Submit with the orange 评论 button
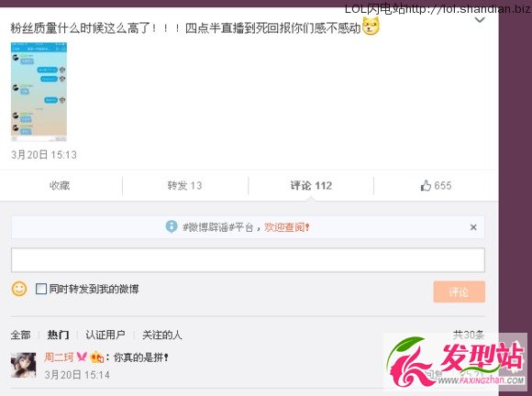 tap(459, 291)
